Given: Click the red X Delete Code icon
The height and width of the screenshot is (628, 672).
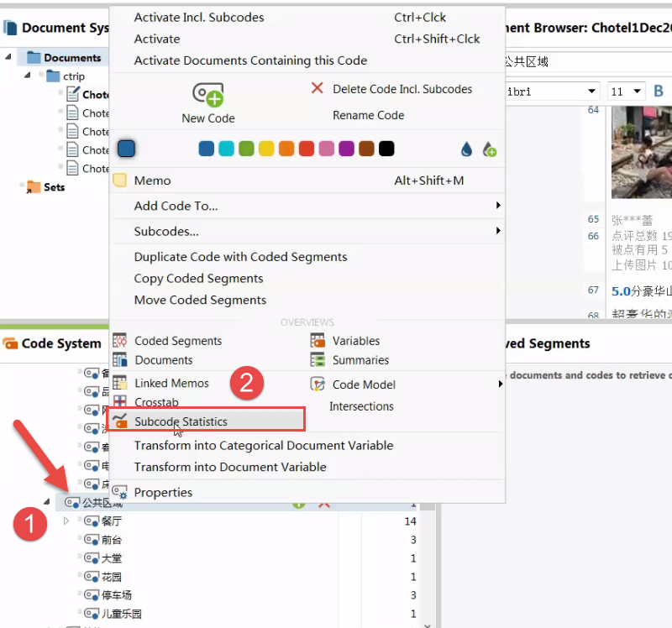Looking at the screenshot, I should (318, 88).
